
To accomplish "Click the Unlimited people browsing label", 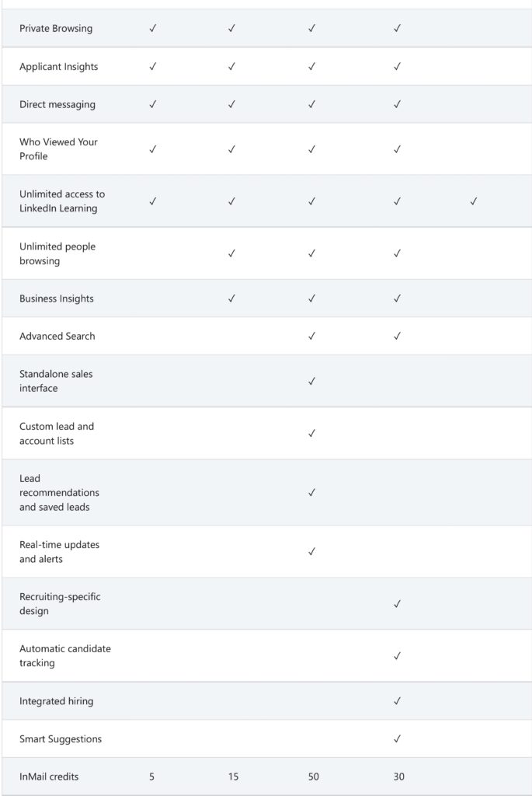I will point(57,253).
